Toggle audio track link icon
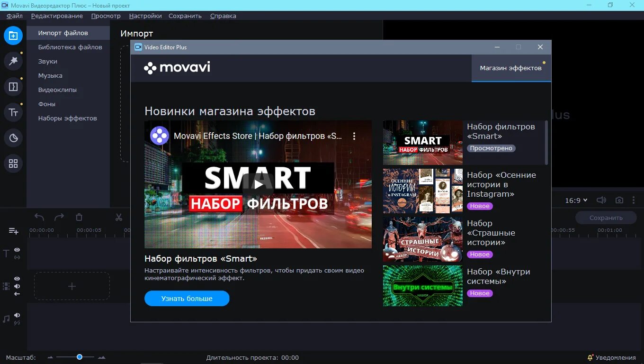The width and height of the screenshot is (644, 364). click(17, 323)
